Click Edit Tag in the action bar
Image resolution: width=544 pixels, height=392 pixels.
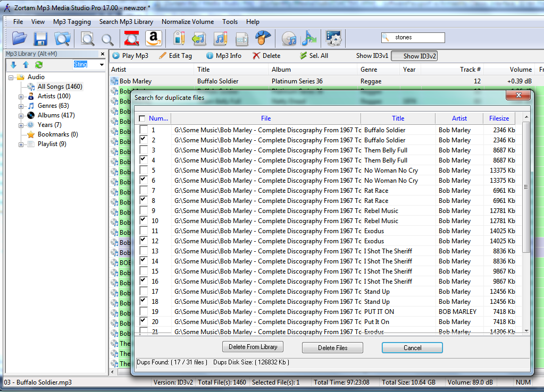point(175,56)
